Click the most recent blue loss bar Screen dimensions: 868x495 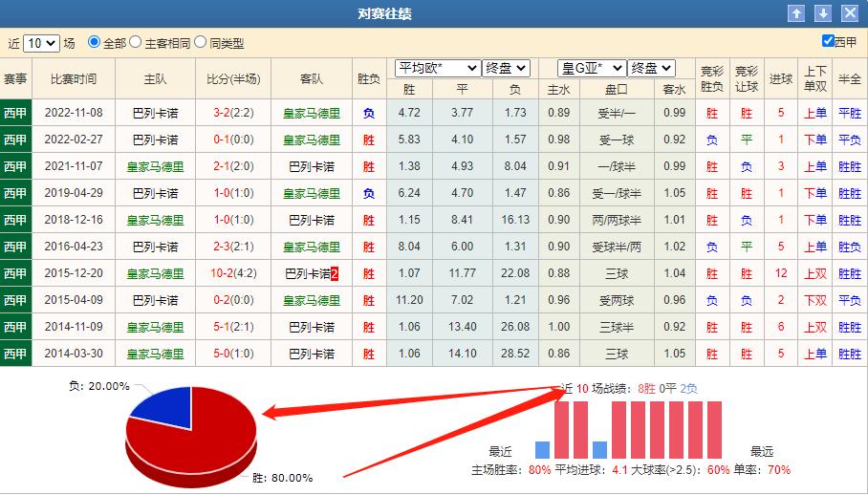coord(543,450)
